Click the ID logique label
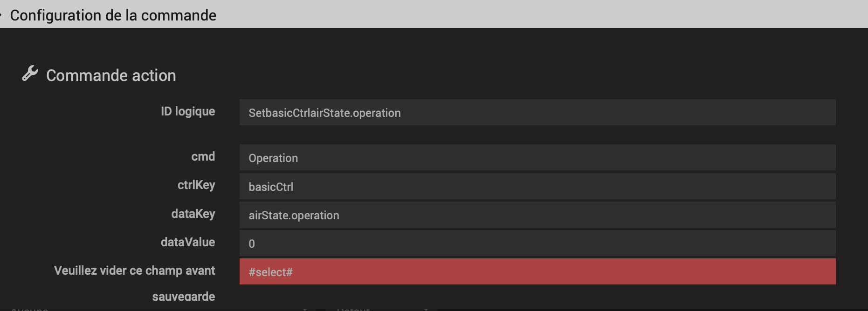The width and height of the screenshot is (868, 311). tap(188, 111)
